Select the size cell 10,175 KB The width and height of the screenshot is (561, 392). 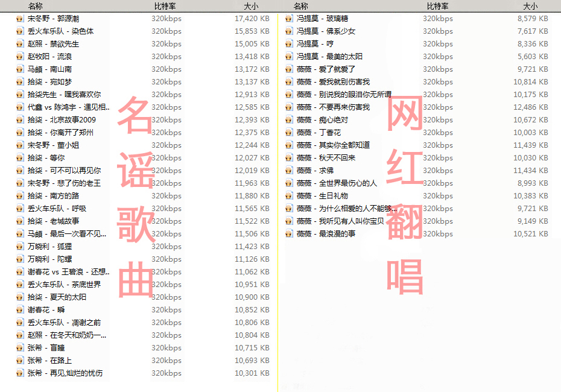(x=531, y=95)
